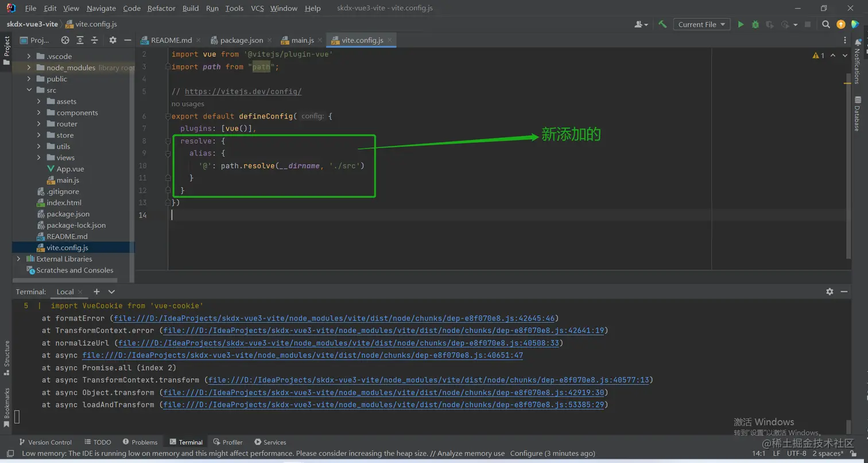Click the vitejs.dev/config link in comment
Screen dimensions: 868x463
tap(243, 92)
